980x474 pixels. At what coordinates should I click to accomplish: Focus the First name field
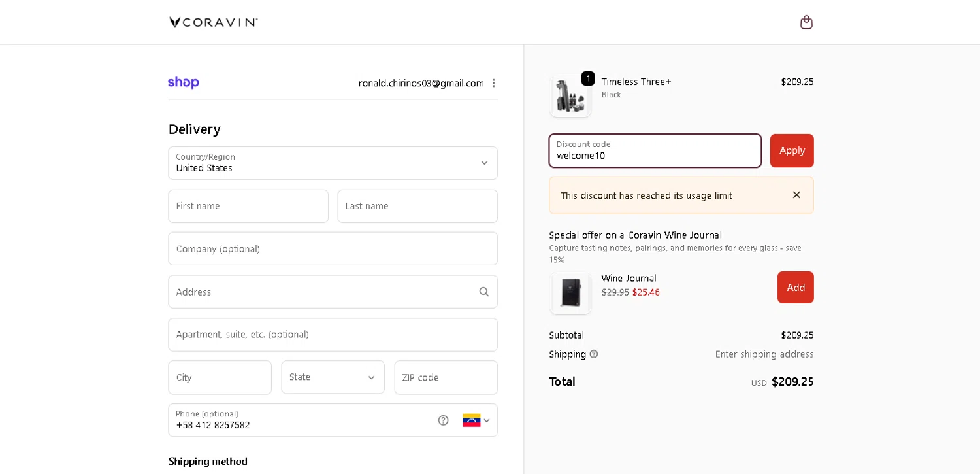click(x=248, y=206)
